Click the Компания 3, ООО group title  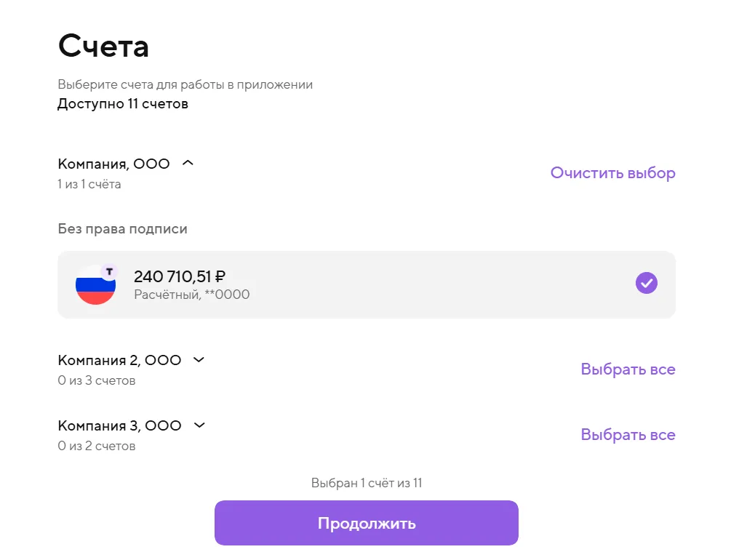click(119, 426)
